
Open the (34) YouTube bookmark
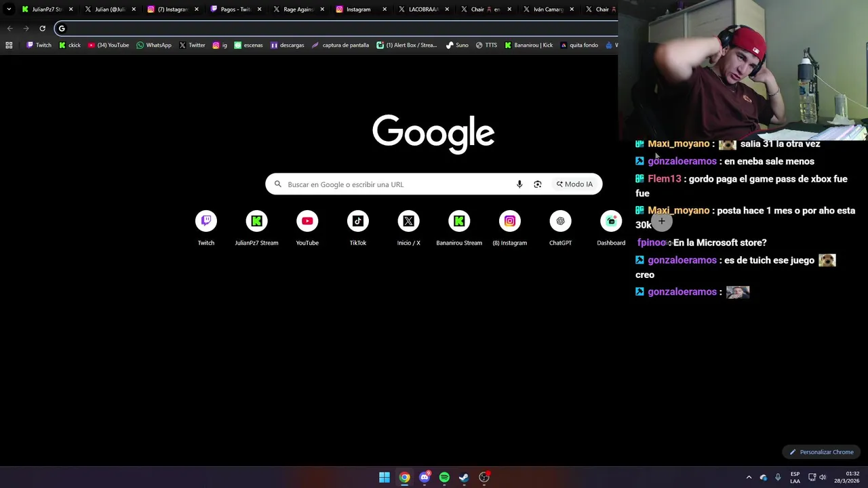click(108, 45)
